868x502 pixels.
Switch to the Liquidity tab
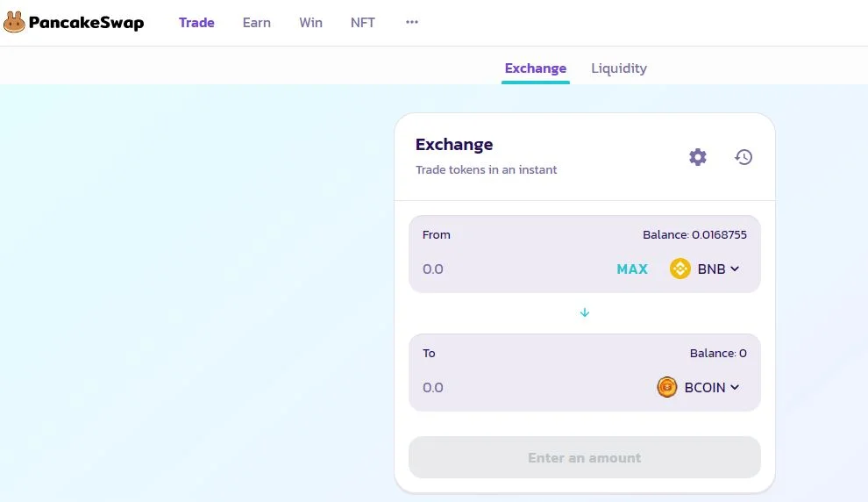tap(619, 68)
